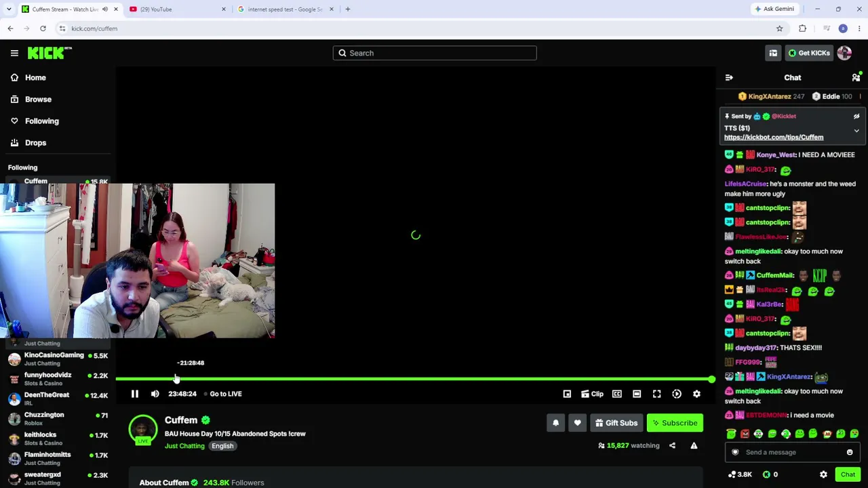Expand the pinned message chevron
Screen dimensions: 868x488
(856, 131)
